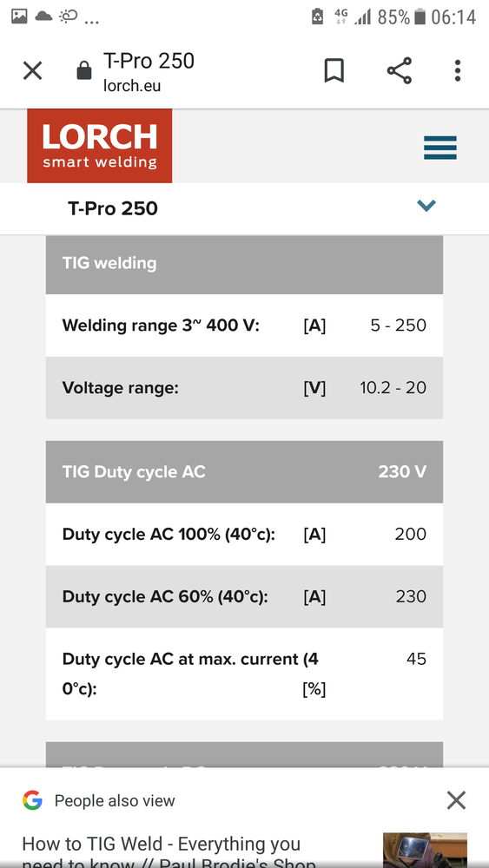
Task: Tap the Duty cycle AC 60% row
Action: tap(244, 596)
